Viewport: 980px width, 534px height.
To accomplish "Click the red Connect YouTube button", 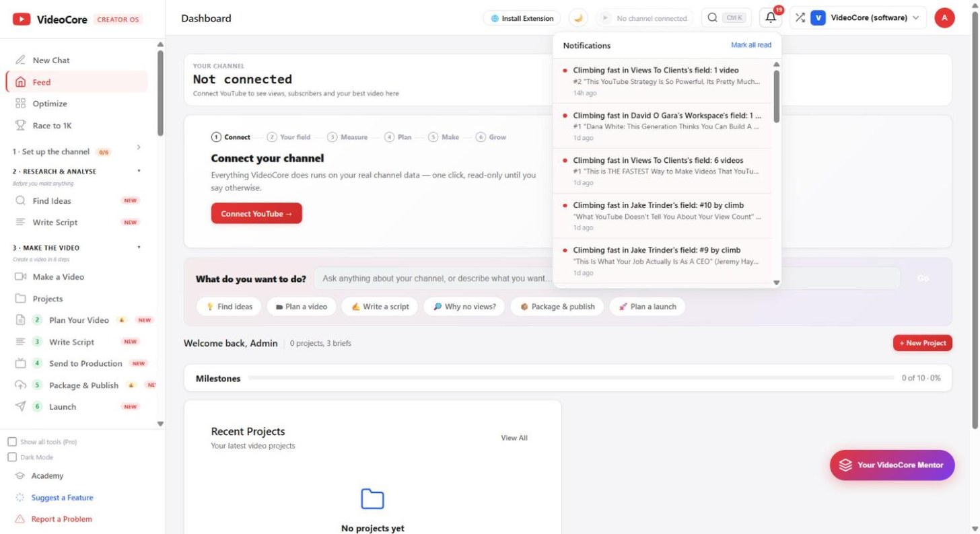I will [x=256, y=214].
